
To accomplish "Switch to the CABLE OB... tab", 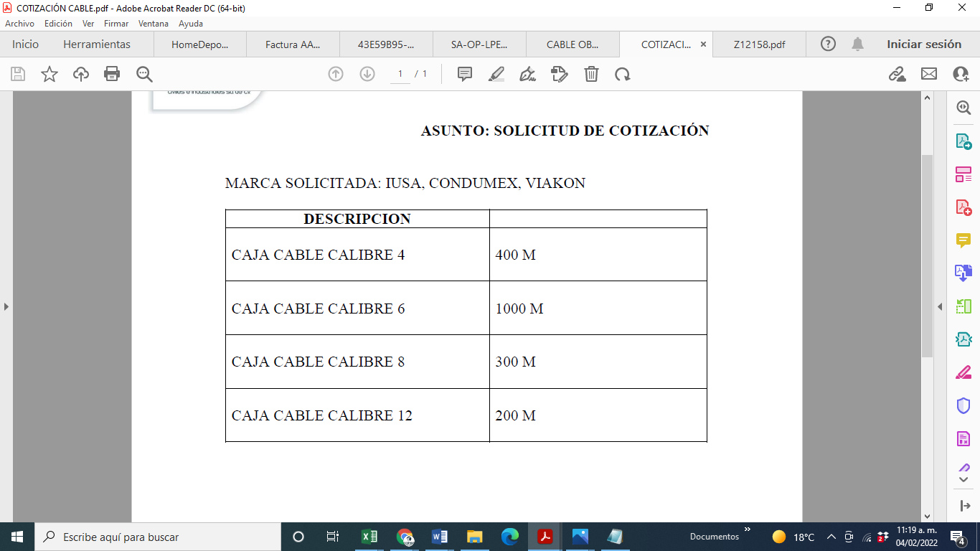I will (573, 44).
